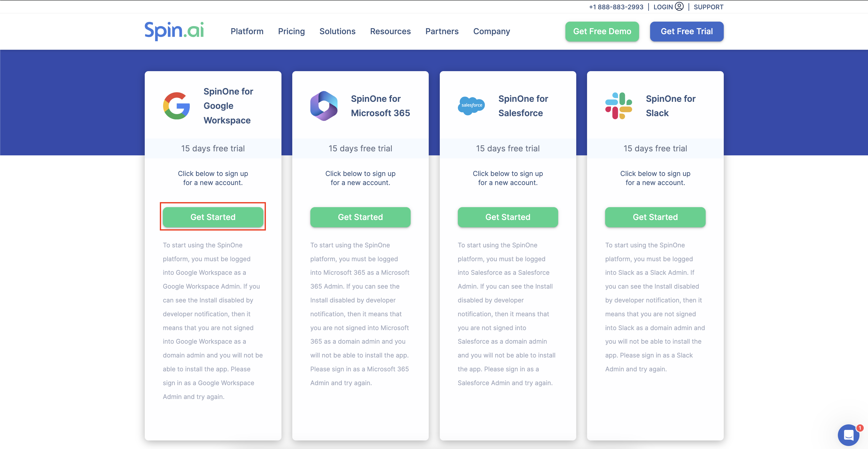This screenshot has width=868, height=449.
Task: Get Started with Salesforce trial
Action: [x=507, y=217]
